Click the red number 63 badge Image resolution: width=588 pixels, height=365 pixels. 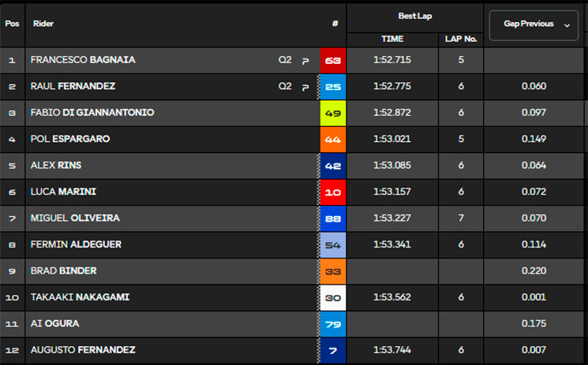333,61
